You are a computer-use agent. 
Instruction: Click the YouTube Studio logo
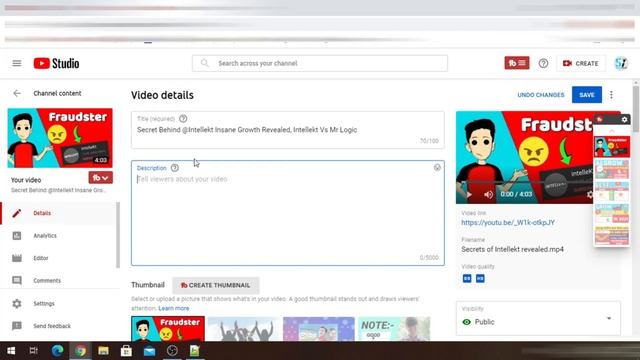click(x=56, y=63)
